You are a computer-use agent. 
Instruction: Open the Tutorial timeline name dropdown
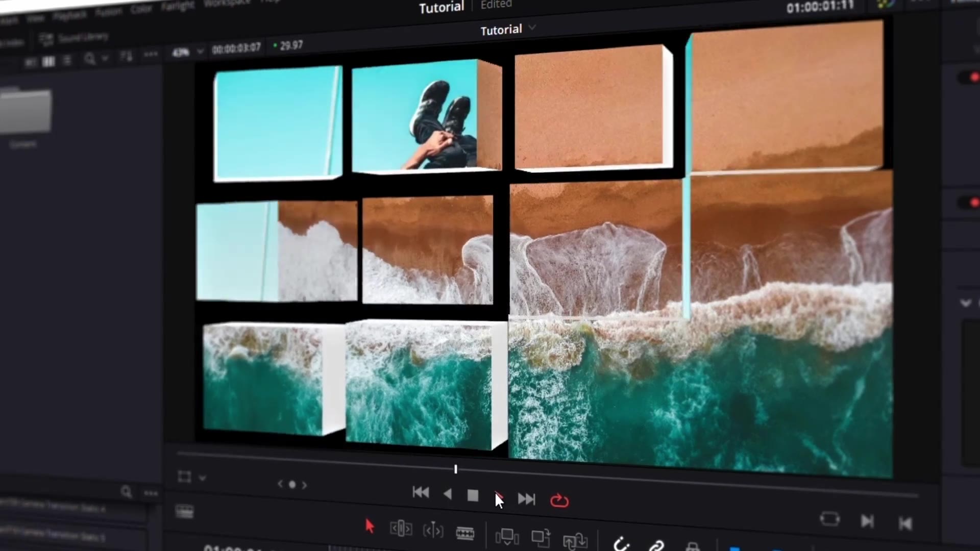click(x=532, y=27)
